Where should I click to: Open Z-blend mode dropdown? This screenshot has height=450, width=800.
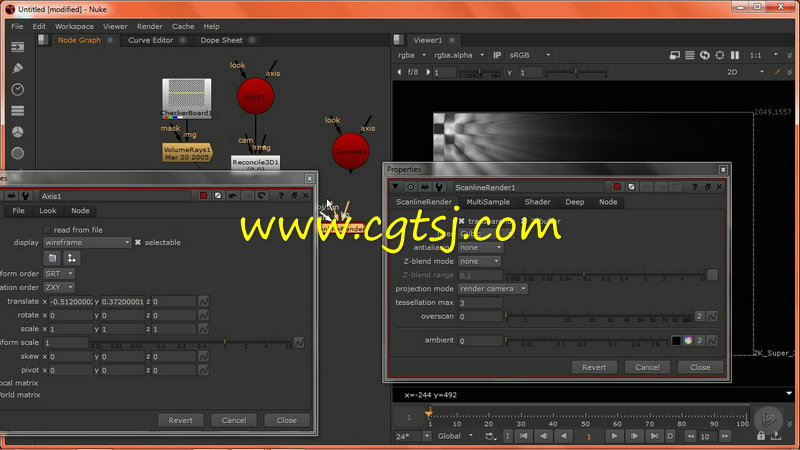point(479,261)
